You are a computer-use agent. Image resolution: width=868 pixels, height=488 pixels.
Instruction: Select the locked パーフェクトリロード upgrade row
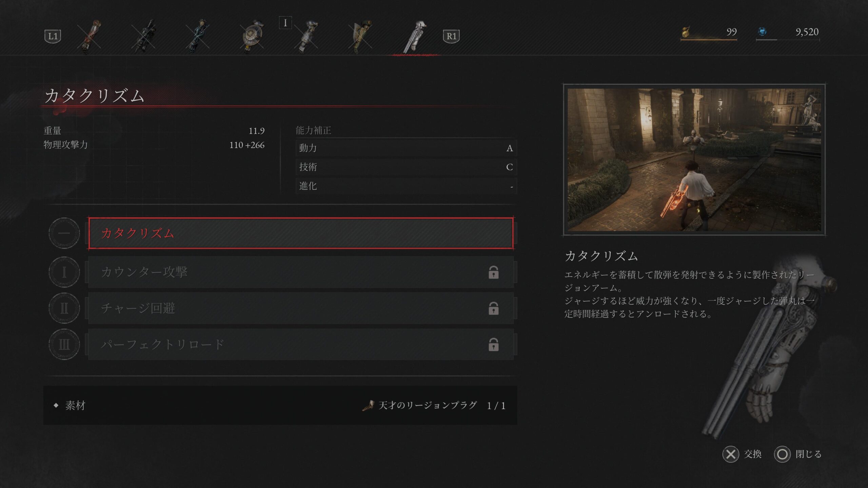click(x=301, y=344)
